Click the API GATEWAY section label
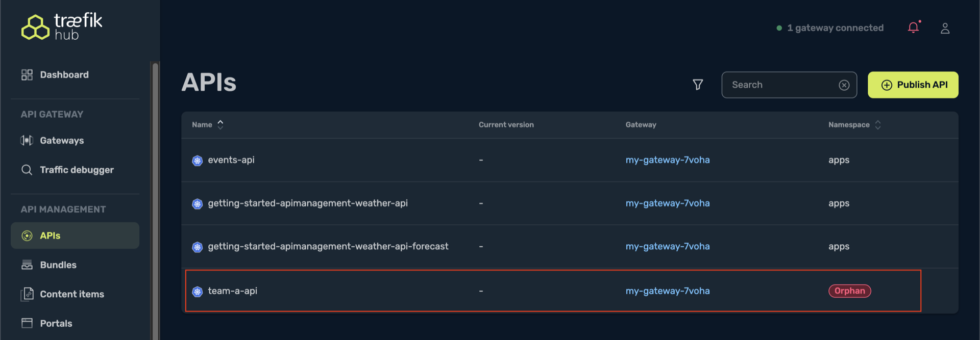This screenshot has width=980, height=340. coord(52,115)
